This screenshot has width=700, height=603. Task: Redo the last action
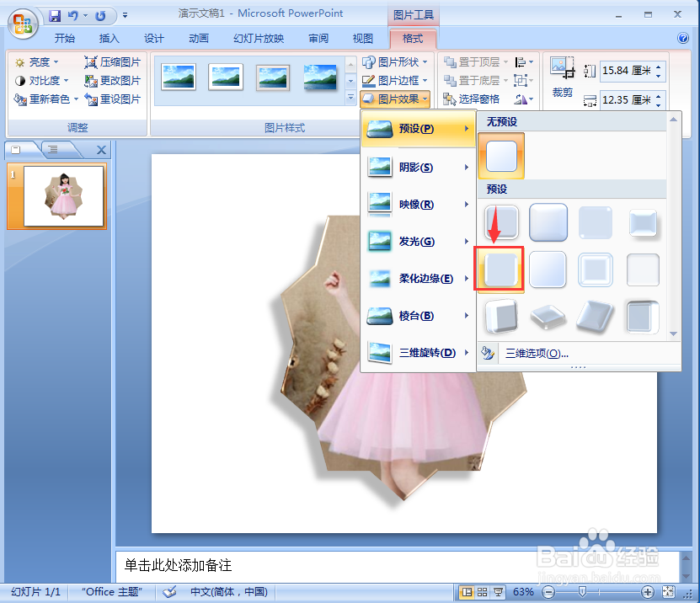[100, 16]
